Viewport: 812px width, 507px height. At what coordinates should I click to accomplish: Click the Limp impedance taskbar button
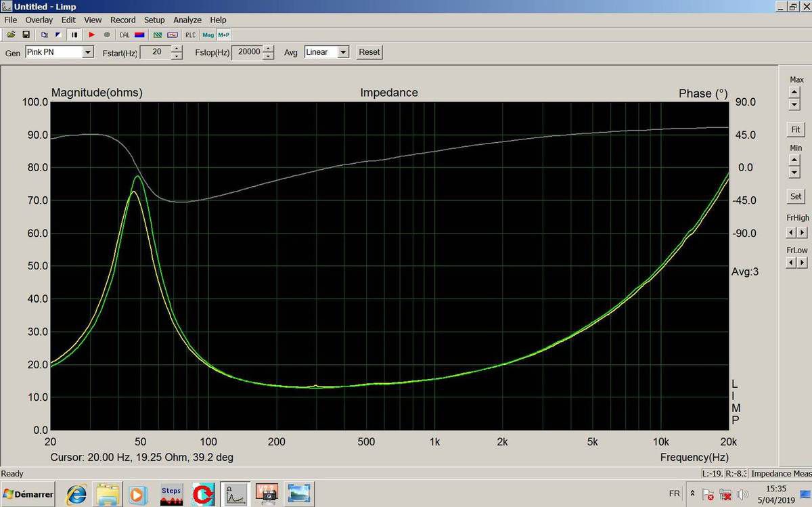(235, 494)
